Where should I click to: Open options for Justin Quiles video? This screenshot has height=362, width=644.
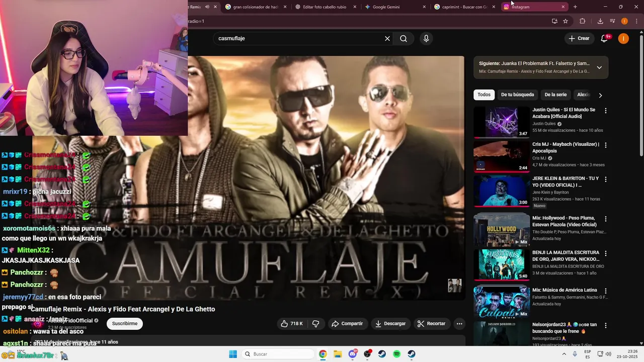(x=606, y=111)
